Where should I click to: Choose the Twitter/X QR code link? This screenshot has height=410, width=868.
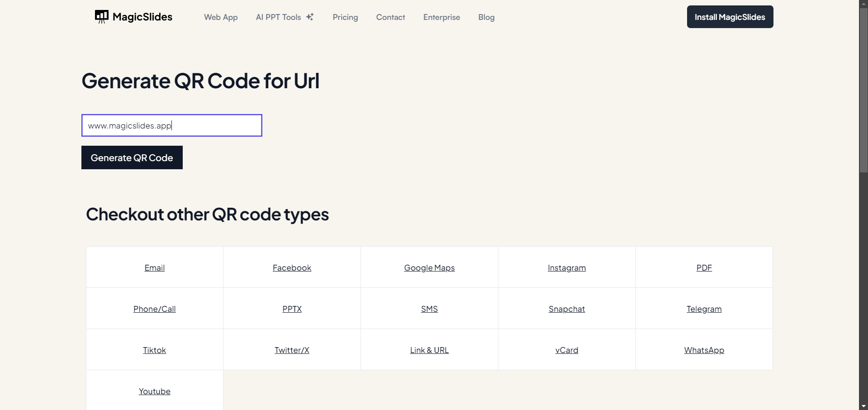(292, 350)
